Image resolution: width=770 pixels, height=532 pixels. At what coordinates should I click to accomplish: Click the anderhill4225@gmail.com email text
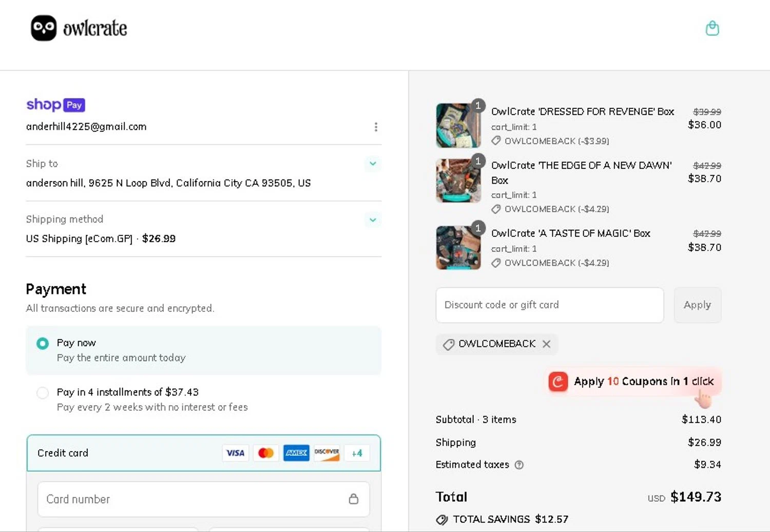coord(86,127)
